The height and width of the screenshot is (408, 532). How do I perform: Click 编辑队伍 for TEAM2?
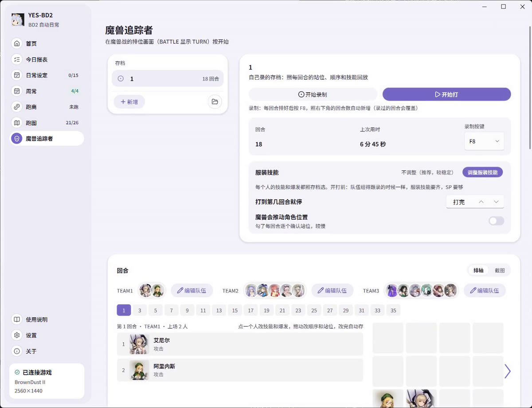[x=332, y=291]
